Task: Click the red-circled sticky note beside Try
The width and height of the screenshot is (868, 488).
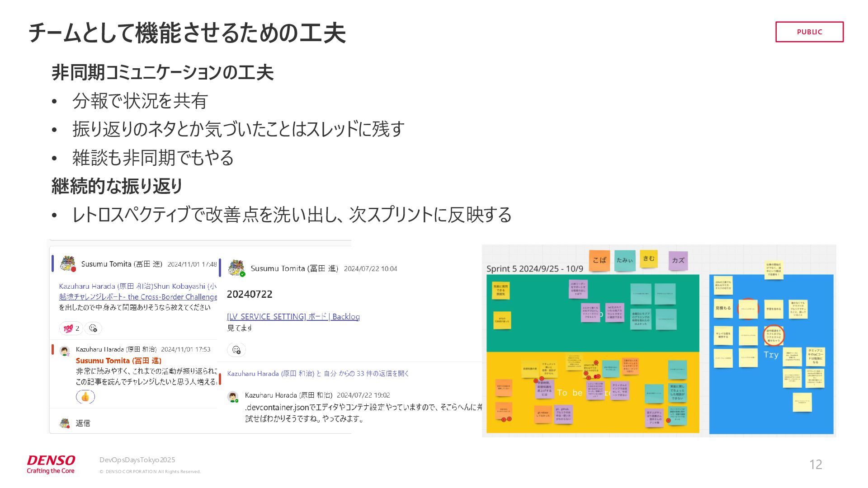Action: tap(774, 335)
